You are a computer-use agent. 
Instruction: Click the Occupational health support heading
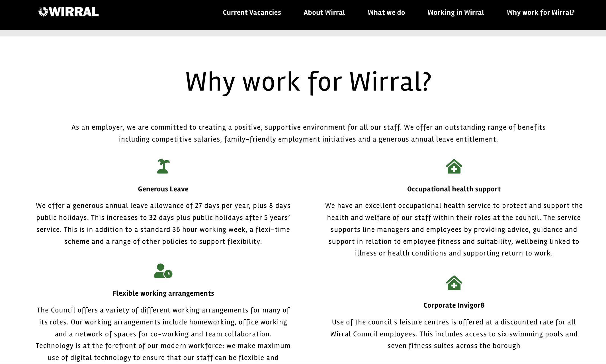tap(454, 189)
